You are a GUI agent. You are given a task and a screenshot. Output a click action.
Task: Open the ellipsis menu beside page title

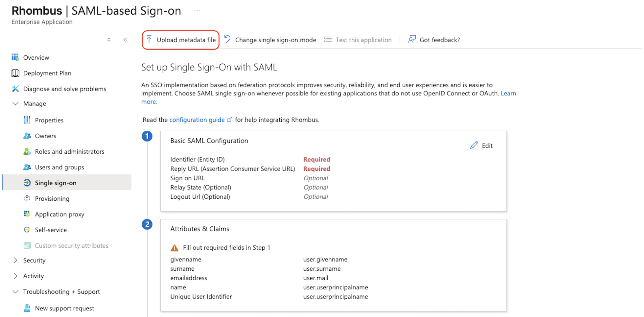click(x=197, y=11)
